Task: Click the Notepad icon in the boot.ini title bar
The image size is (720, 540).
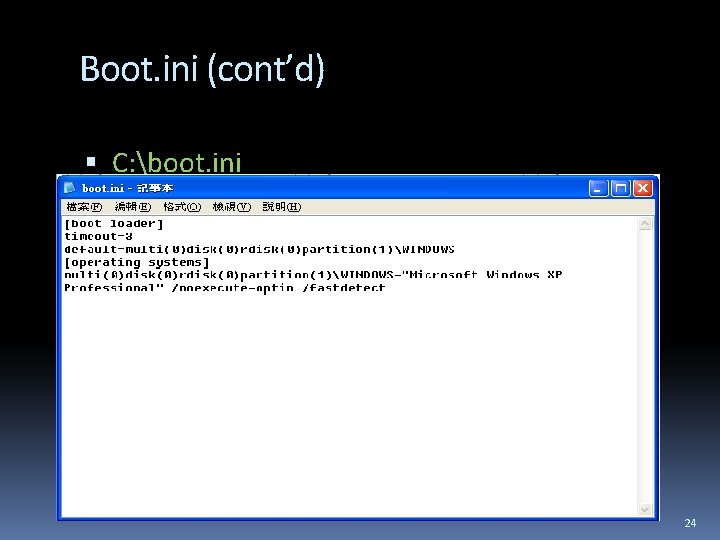Action: 69,188
